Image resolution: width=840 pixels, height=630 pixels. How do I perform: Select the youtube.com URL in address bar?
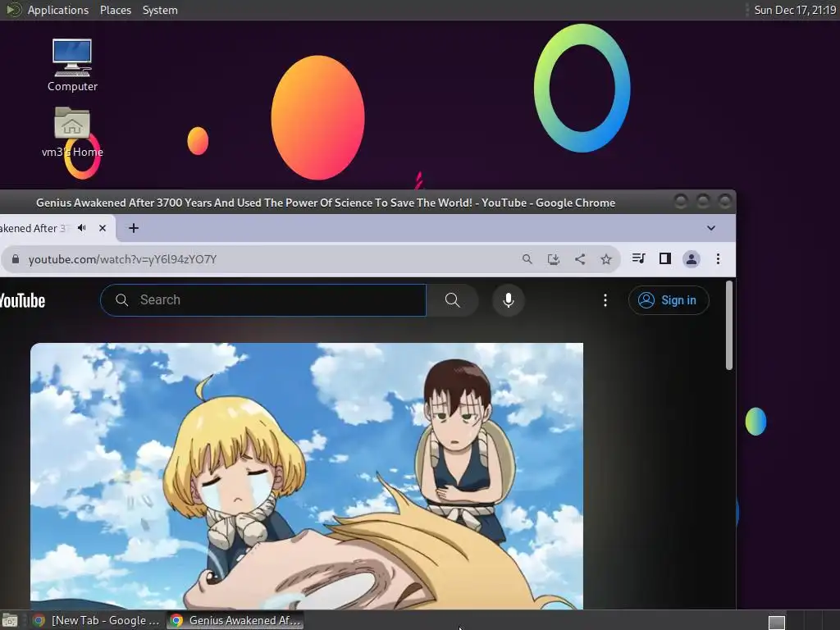pos(122,259)
